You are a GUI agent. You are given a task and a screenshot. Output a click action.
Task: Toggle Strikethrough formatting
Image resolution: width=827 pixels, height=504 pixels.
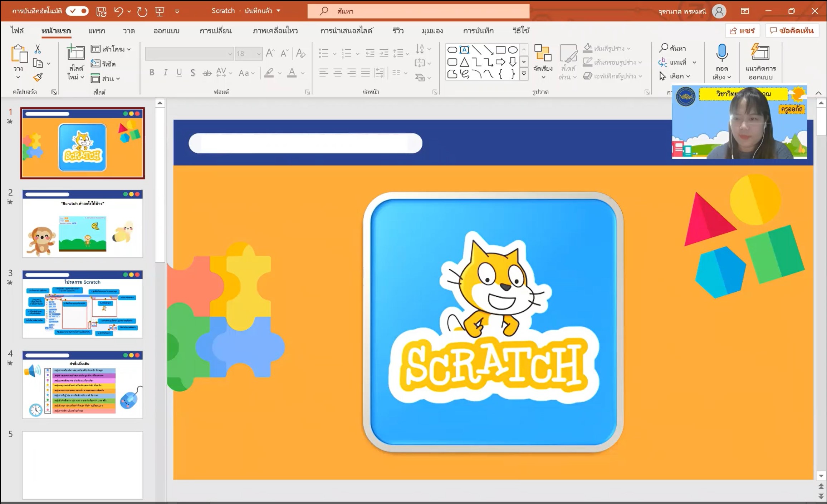[x=207, y=73]
